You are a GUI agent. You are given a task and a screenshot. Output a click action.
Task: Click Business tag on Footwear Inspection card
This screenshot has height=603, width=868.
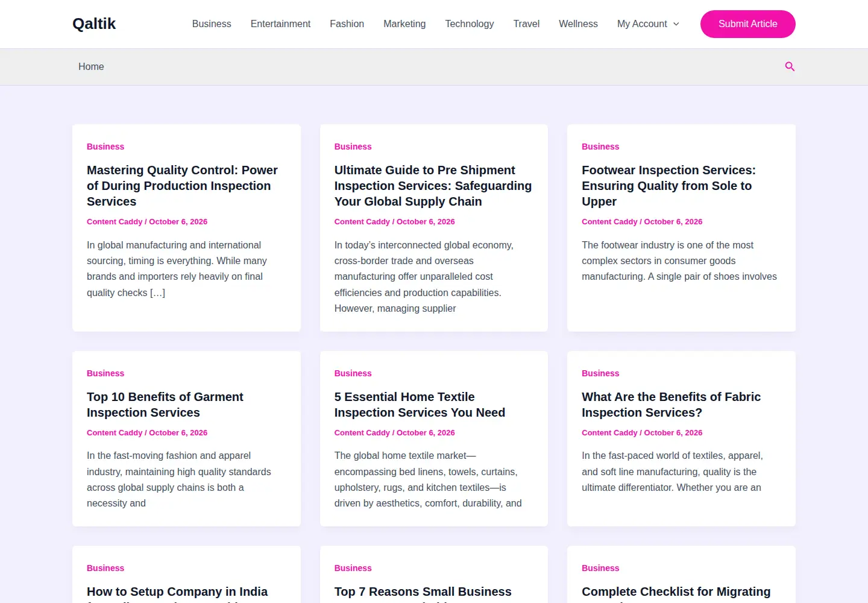pyautogui.click(x=600, y=147)
